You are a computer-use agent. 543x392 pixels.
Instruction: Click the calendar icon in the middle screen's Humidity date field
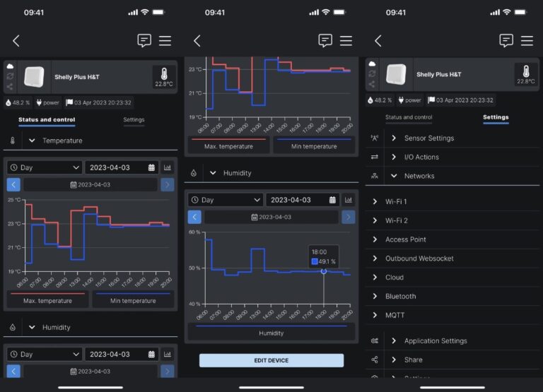(x=332, y=200)
